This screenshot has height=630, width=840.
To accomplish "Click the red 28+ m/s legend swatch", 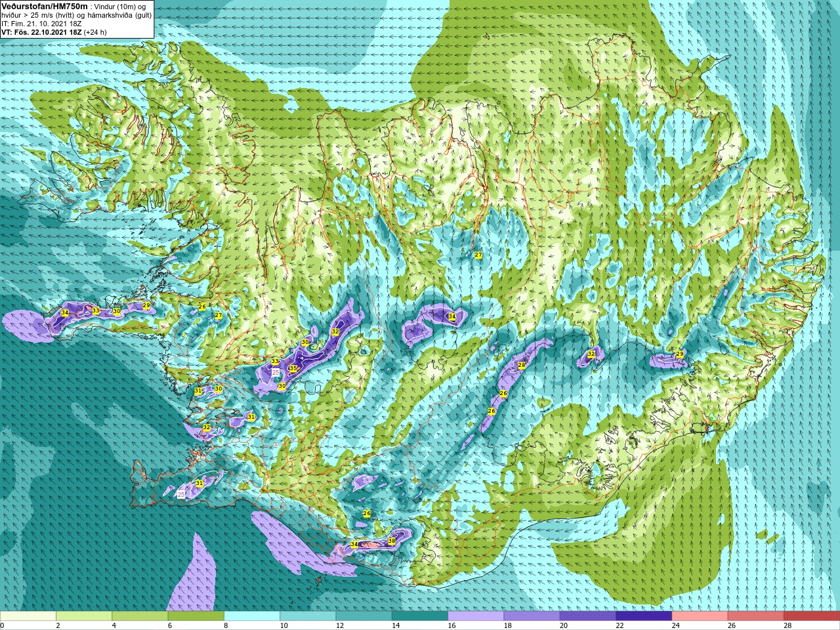I will 812,616.
